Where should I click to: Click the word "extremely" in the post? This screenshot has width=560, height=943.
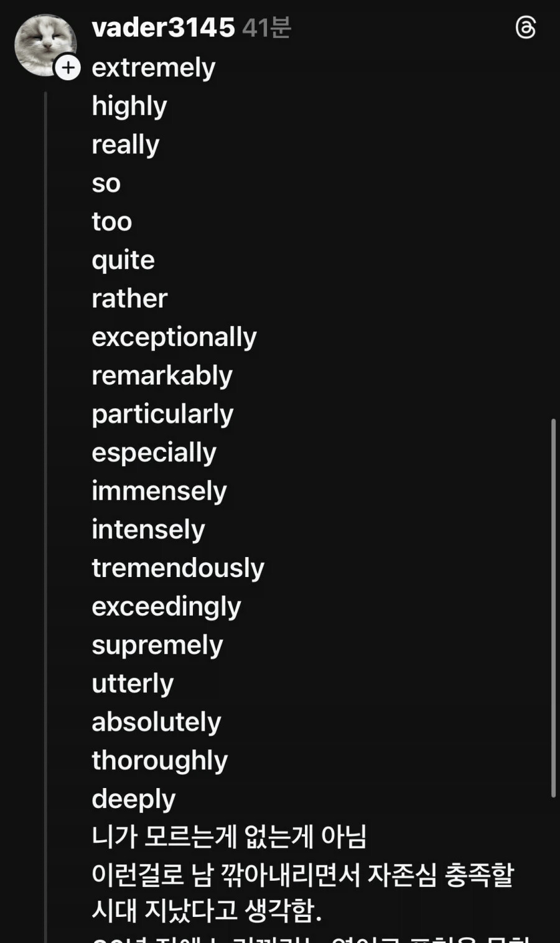[x=153, y=67]
